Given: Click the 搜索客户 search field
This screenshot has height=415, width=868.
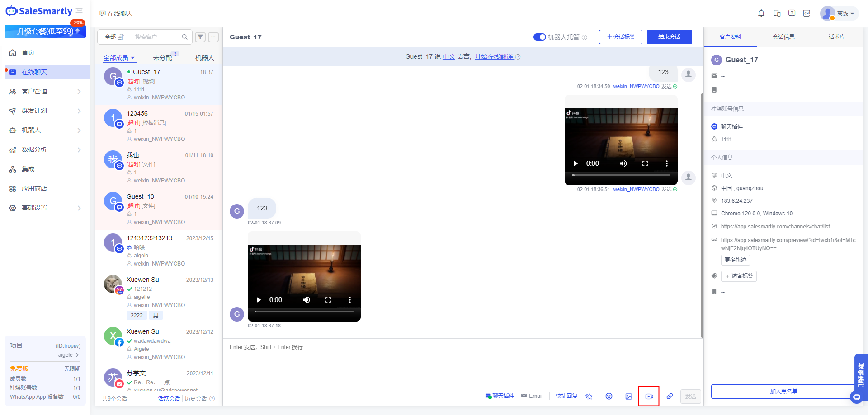Looking at the screenshot, I should [x=157, y=37].
